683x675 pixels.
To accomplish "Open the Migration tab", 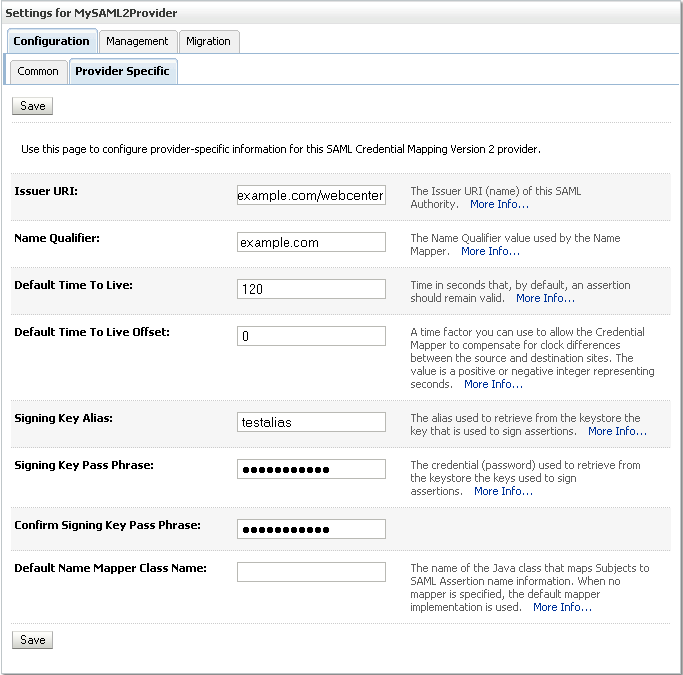I will tap(208, 41).
